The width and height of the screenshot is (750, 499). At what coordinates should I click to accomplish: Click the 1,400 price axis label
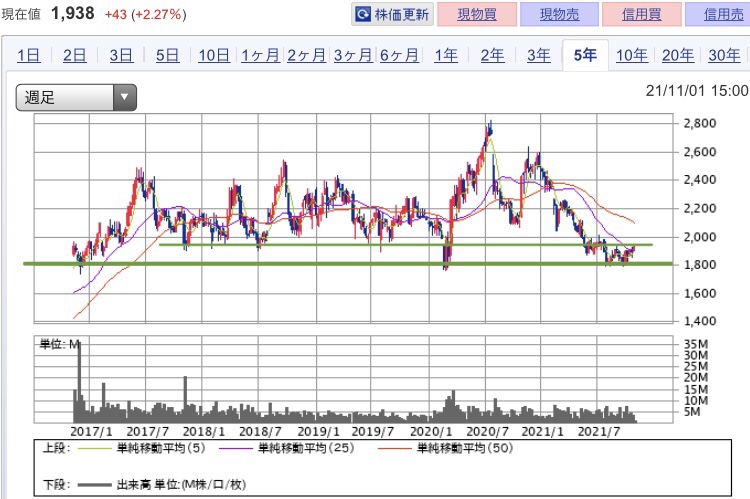pos(700,321)
